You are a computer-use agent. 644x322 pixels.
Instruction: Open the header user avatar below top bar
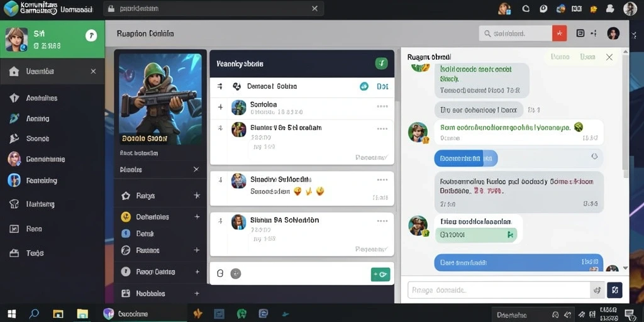[x=613, y=33]
